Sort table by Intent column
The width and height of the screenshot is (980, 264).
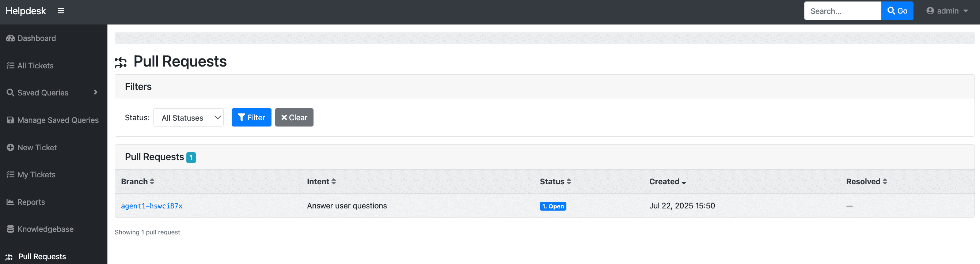(x=321, y=181)
